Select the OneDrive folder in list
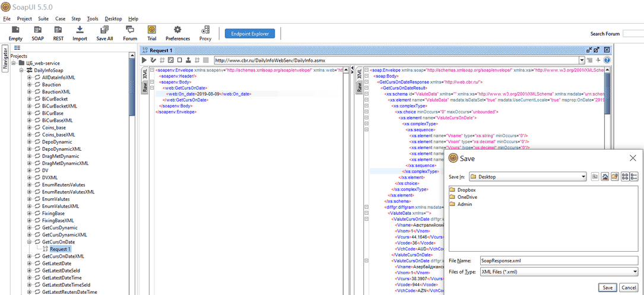This screenshot has height=295, width=644. [467, 197]
